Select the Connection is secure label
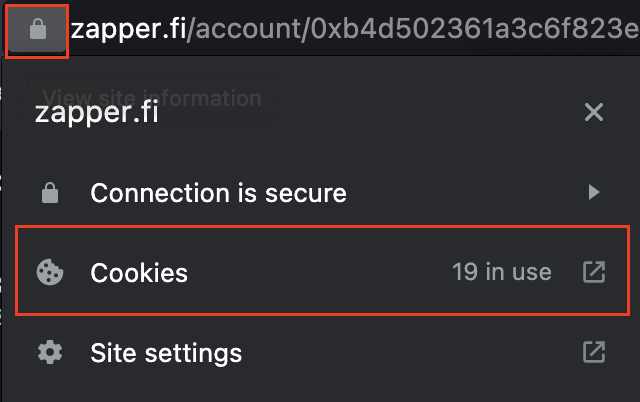Viewport: 640px width, 402px height. click(x=218, y=193)
